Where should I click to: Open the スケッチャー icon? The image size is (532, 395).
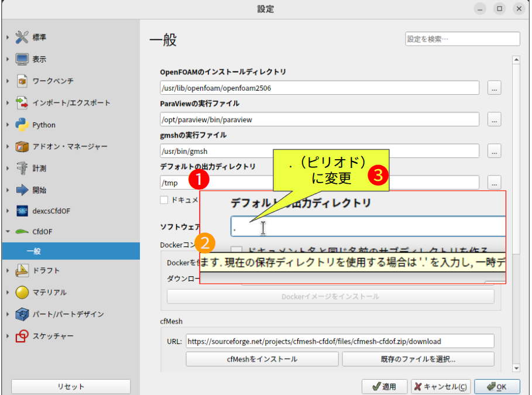coord(22,336)
